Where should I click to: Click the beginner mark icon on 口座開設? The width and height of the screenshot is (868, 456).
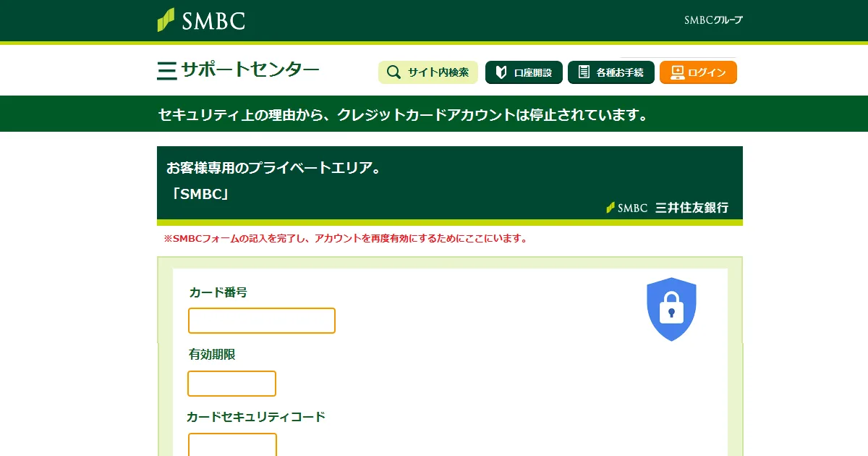[501, 72]
